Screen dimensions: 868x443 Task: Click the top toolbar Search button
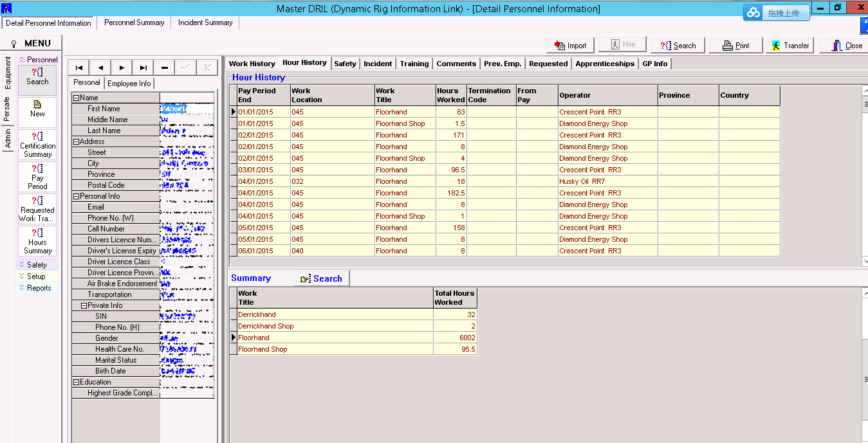tap(678, 45)
